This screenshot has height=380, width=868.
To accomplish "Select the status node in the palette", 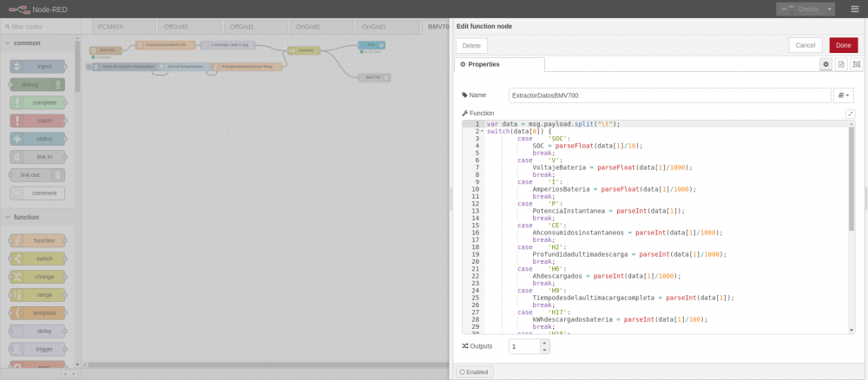I will [37, 139].
